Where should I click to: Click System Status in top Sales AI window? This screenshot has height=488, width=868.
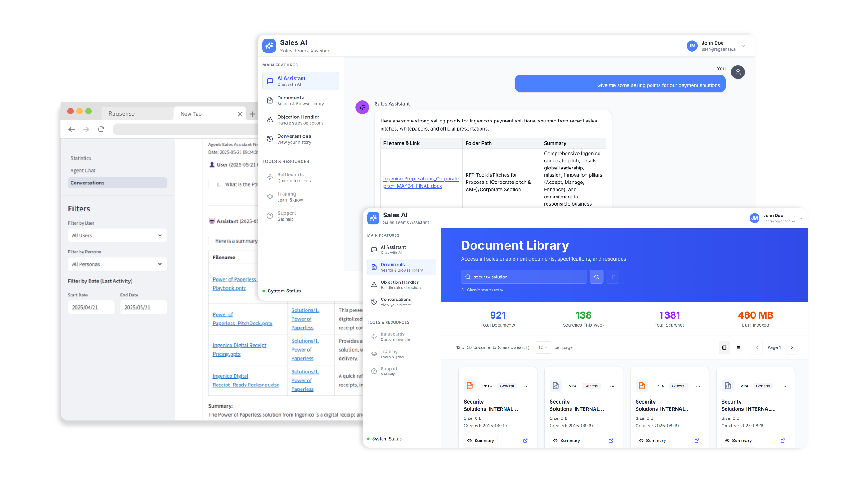281,291
